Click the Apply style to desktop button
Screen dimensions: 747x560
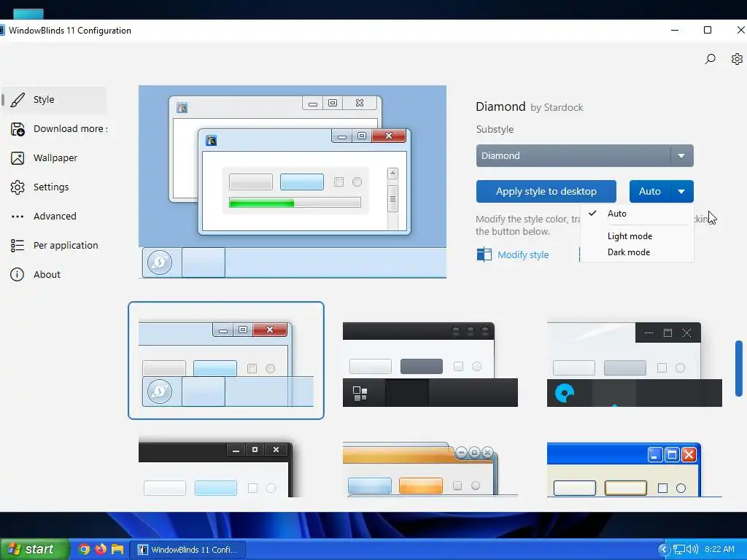(x=546, y=192)
